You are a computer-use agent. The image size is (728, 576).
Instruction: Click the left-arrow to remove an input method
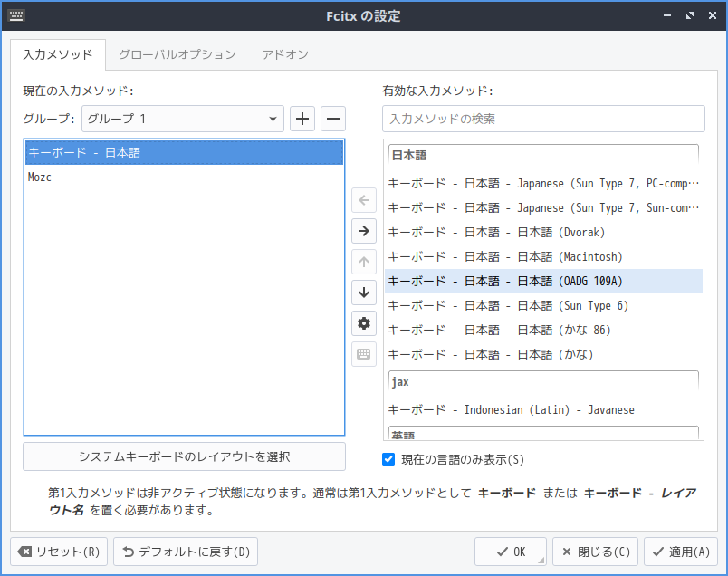[364, 200]
